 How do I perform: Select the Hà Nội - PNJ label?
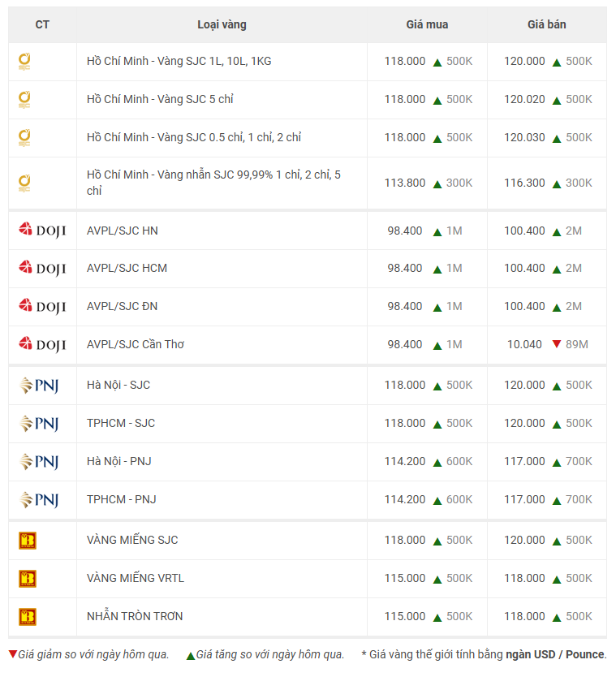118,462
